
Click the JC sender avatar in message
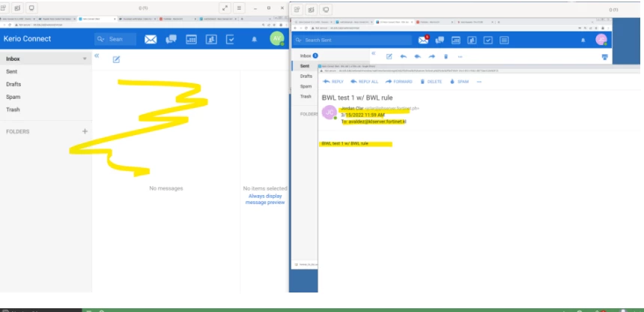(329, 112)
